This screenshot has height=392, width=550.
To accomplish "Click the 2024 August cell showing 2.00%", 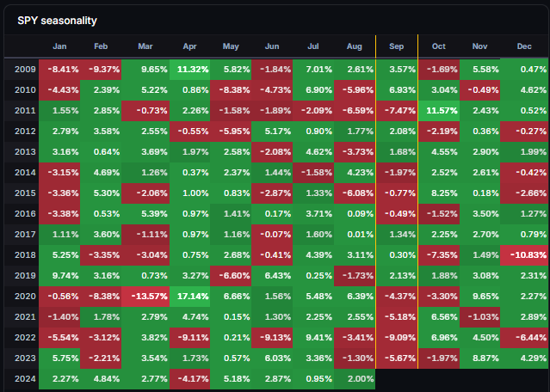I will pos(355,379).
